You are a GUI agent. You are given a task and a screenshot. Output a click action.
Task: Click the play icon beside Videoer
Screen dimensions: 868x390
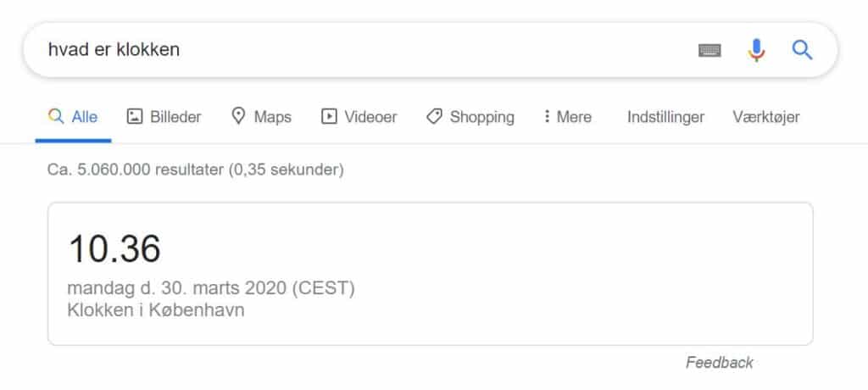[329, 116]
